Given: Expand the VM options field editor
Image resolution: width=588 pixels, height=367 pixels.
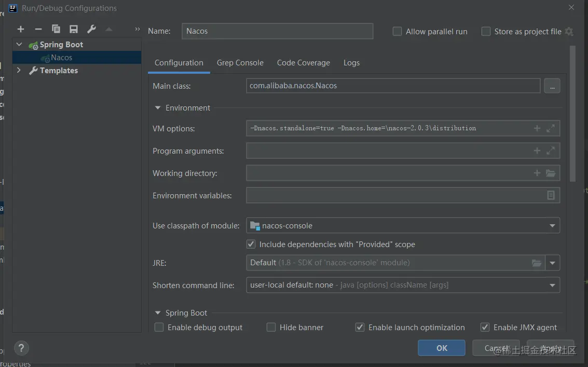Looking at the screenshot, I should (x=551, y=128).
